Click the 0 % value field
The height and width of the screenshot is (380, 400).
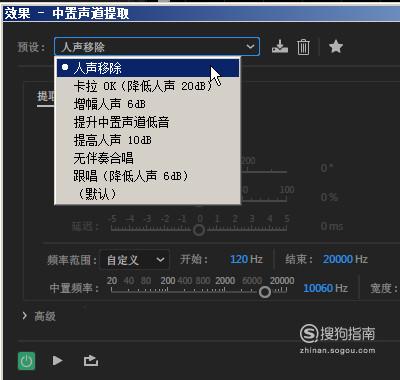click(x=329, y=197)
